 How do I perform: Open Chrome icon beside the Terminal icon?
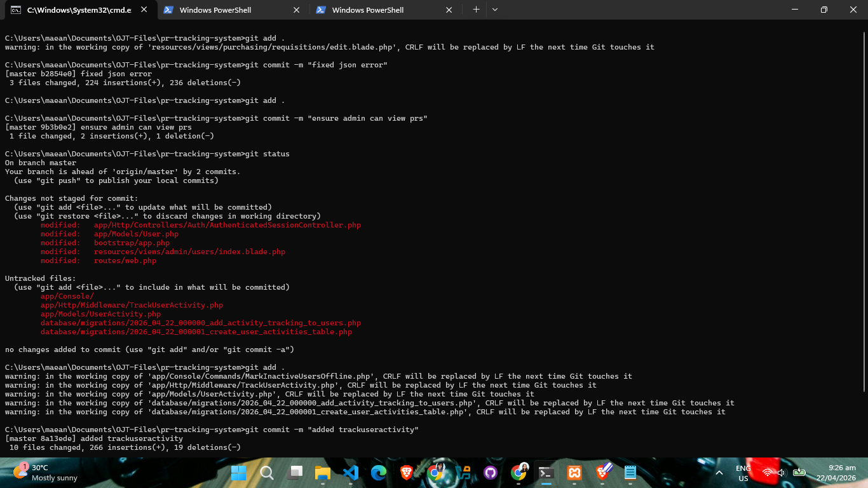pyautogui.click(x=519, y=471)
